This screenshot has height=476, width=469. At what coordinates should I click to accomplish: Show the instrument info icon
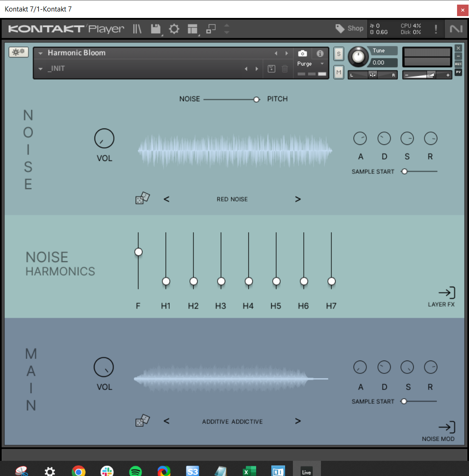[x=320, y=54]
